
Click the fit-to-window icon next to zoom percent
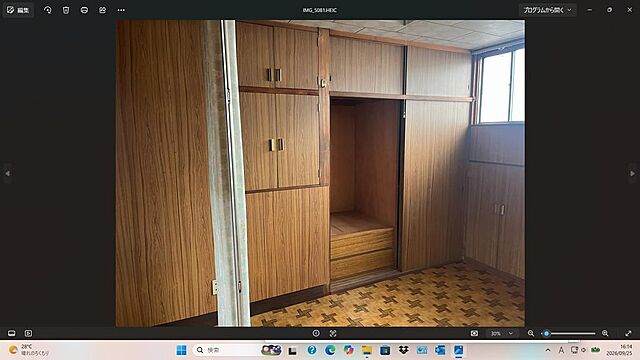(474, 333)
